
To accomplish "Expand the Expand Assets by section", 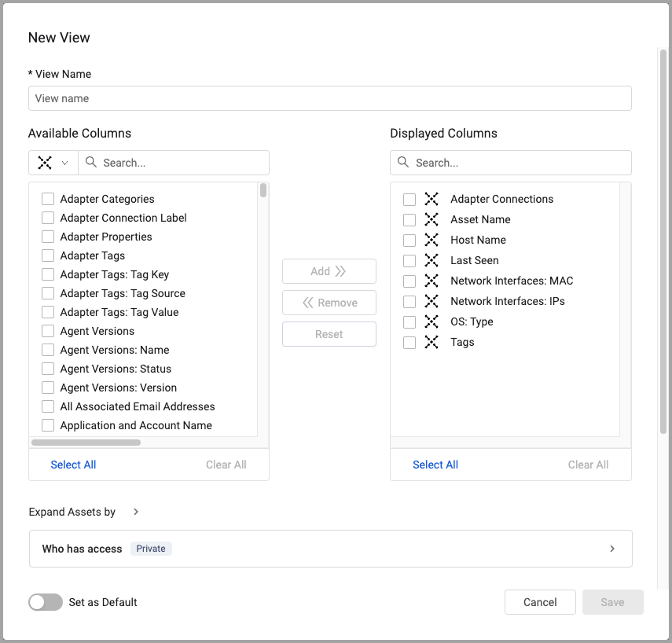I will pyautogui.click(x=136, y=512).
